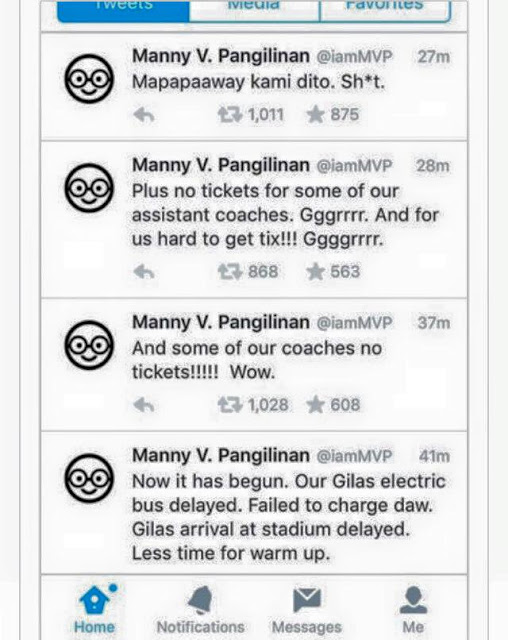The height and width of the screenshot is (640, 508).
Task: Tap Manny V. Pangilinan name on the 37m tweet
Action: (x=221, y=323)
